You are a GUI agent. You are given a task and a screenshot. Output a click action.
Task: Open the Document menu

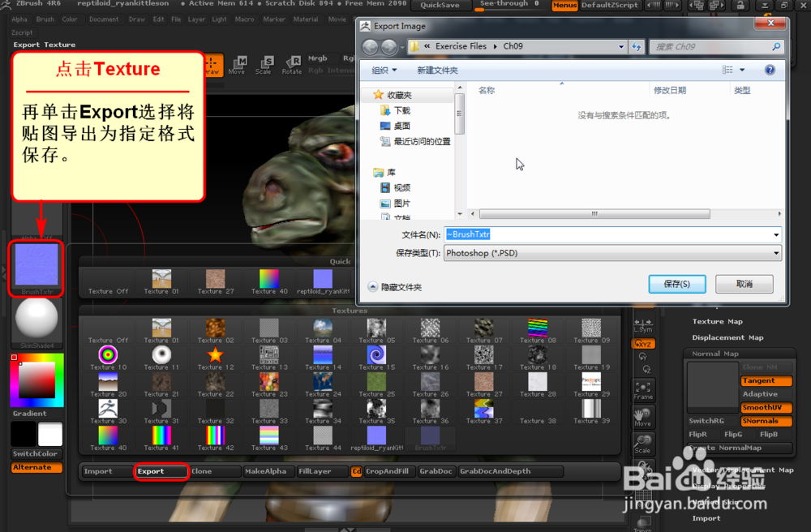pyautogui.click(x=104, y=19)
